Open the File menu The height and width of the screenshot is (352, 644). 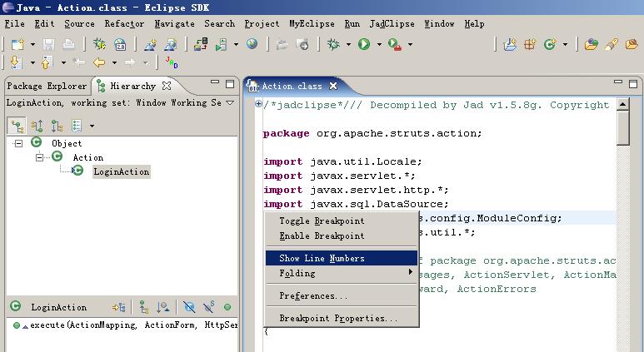(14, 24)
